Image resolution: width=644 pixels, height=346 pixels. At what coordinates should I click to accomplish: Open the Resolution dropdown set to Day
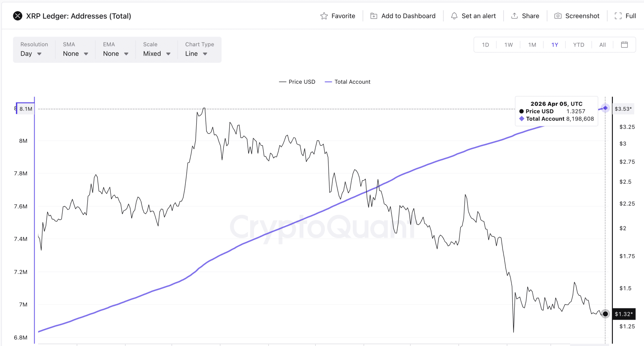point(31,53)
